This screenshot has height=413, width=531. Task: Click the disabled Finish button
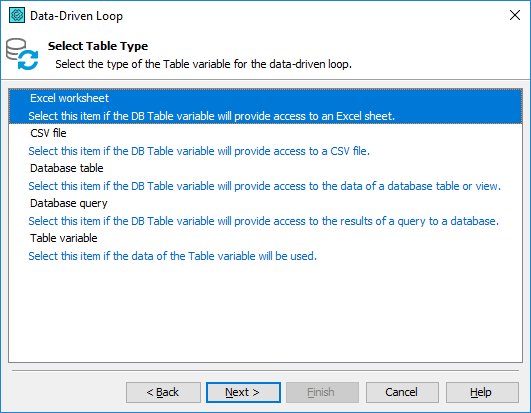click(322, 392)
